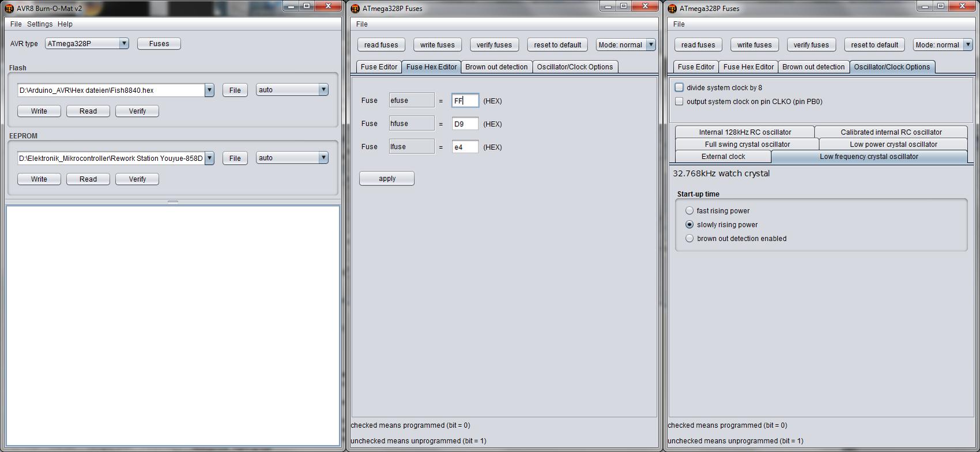Click Verify button in EEPROM section
Screen dimensions: 980x452
pos(137,179)
